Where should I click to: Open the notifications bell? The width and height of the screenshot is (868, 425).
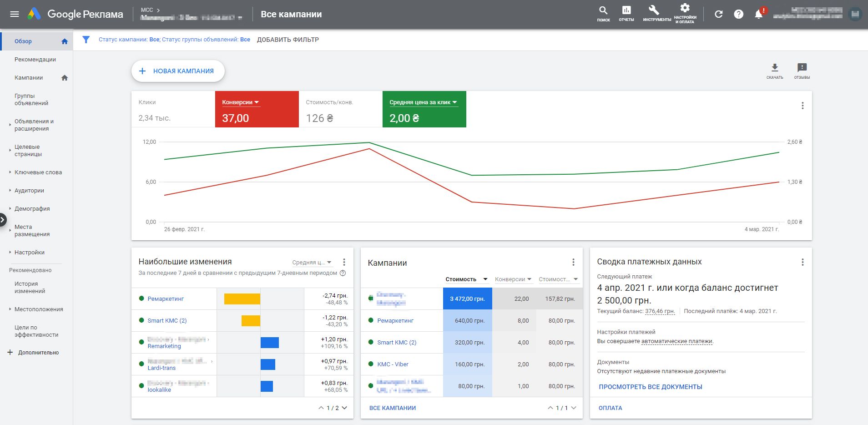coord(758,15)
